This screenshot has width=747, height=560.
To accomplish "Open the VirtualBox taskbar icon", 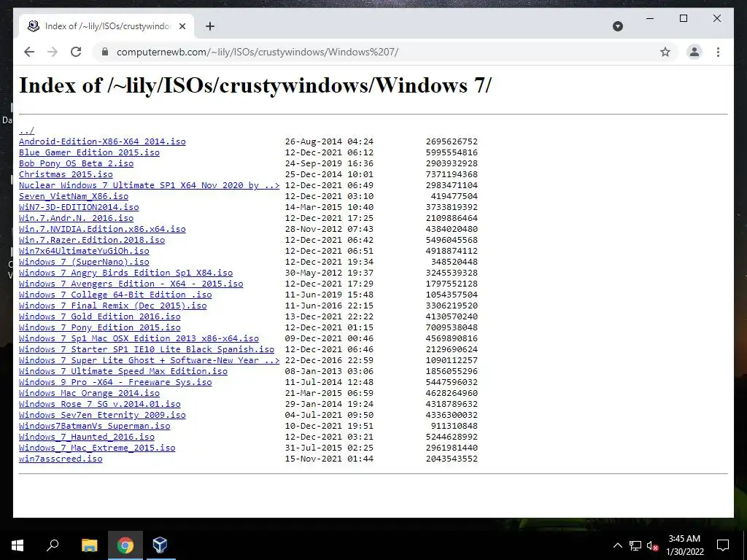I will click(160, 545).
